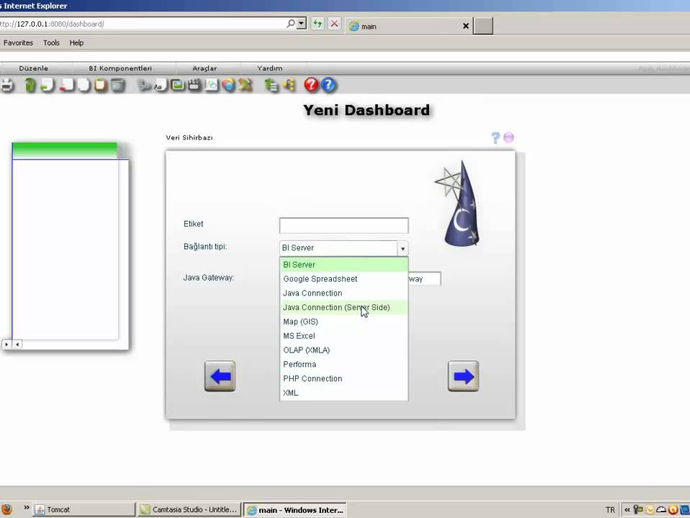Click the blue question mark icon
Viewport: 690px width, 518px height.
click(x=328, y=84)
